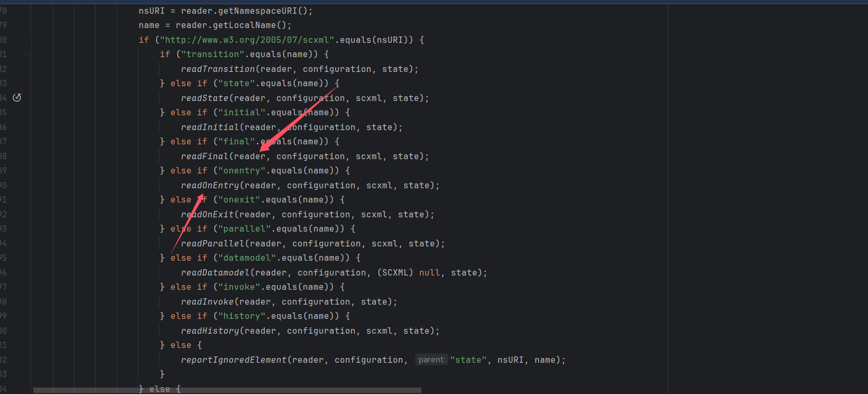868x394 pixels.
Task: Click the "datamodel" string literal
Action: point(247,258)
